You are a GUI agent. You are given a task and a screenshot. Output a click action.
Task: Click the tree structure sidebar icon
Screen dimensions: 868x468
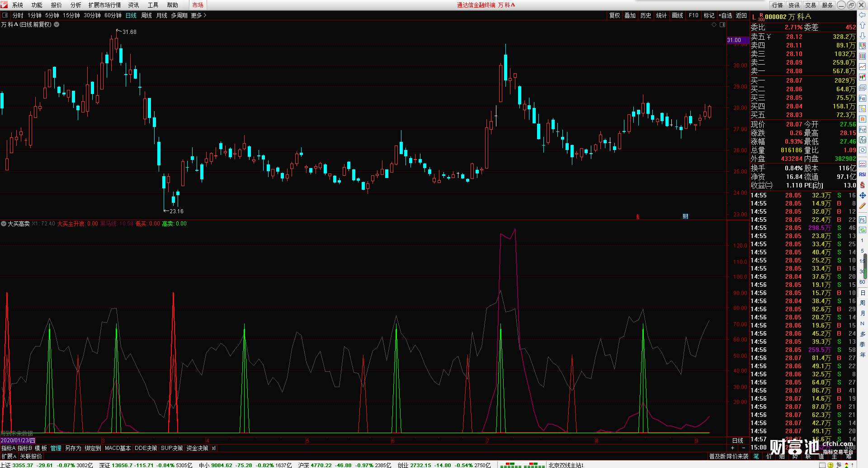tap(863, 108)
